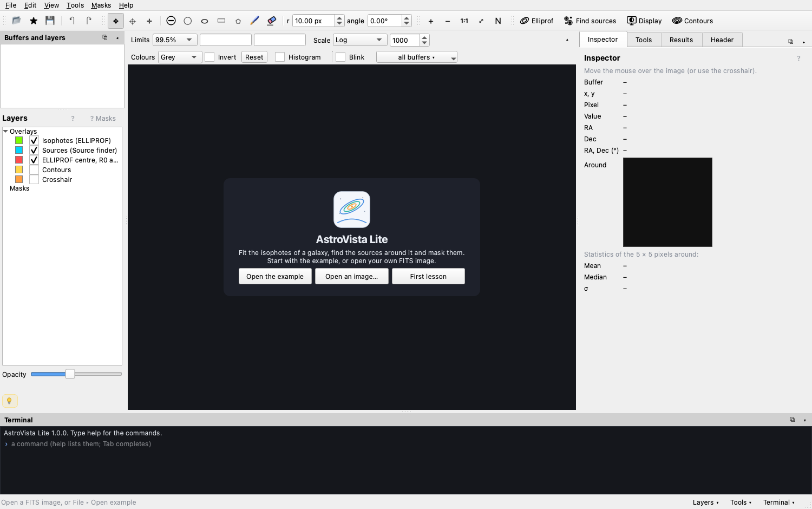Collapse the Overlays tree group

(x=5, y=132)
